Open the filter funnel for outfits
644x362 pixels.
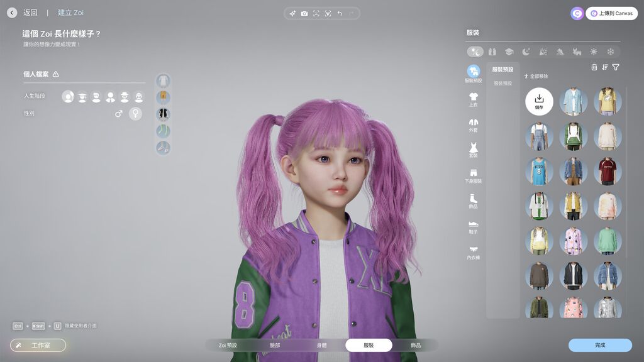click(x=616, y=67)
